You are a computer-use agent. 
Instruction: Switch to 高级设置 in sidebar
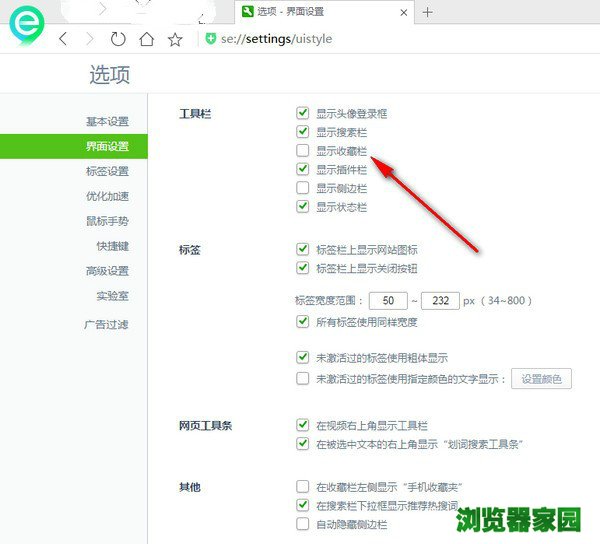pyautogui.click(x=107, y=271)
